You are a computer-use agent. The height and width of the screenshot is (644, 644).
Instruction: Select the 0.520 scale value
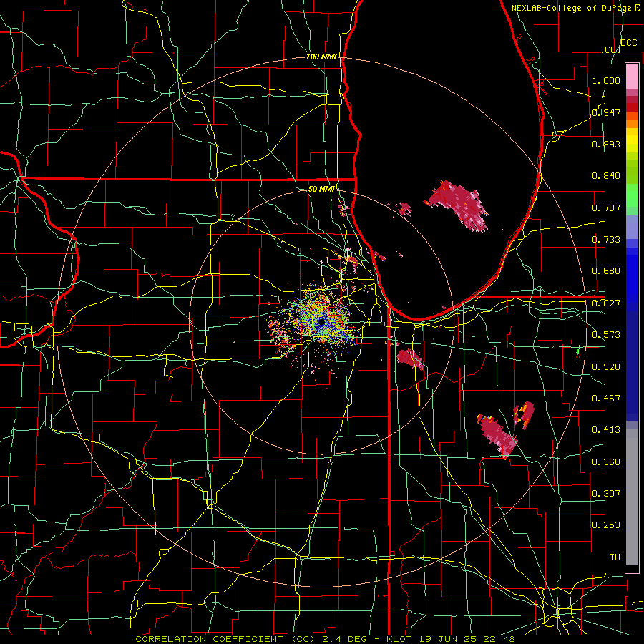click(x=606, y=367)
